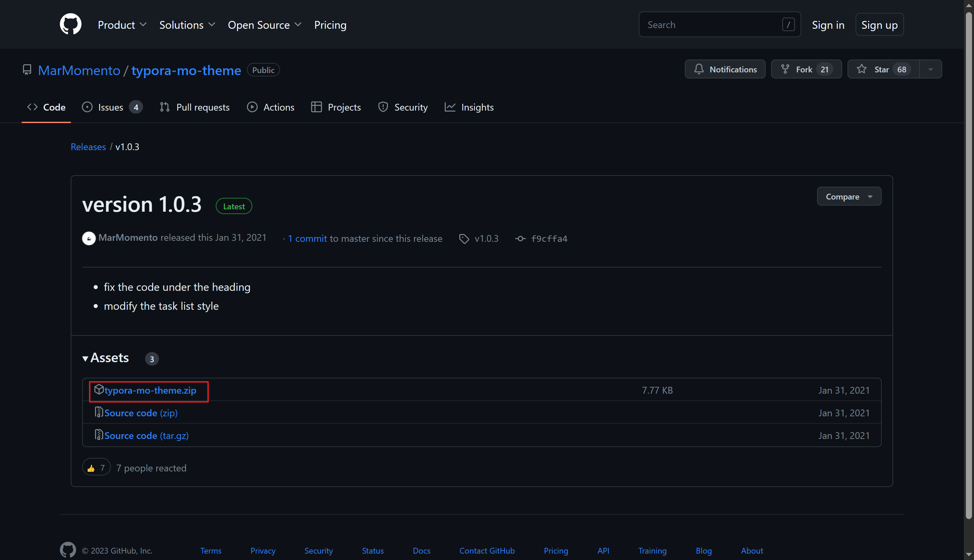Click the Latest release badge

click(x=234, y=206)
